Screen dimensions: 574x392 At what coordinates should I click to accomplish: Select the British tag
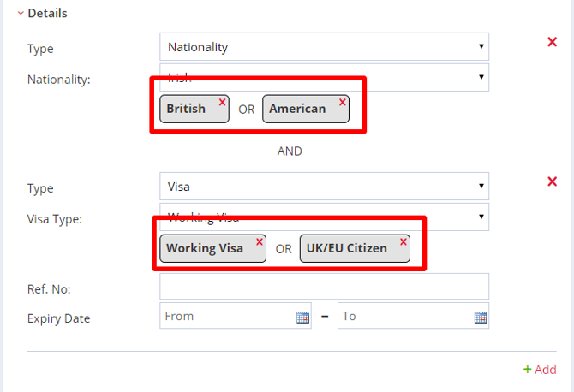tap(187, 109)
